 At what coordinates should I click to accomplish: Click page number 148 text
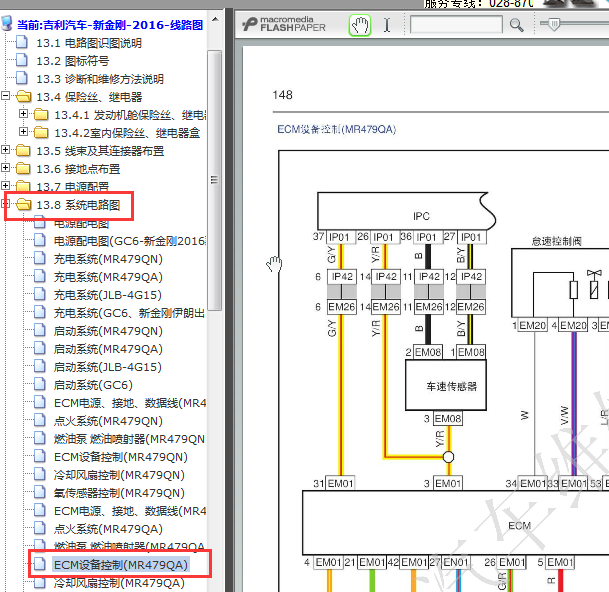282,95
